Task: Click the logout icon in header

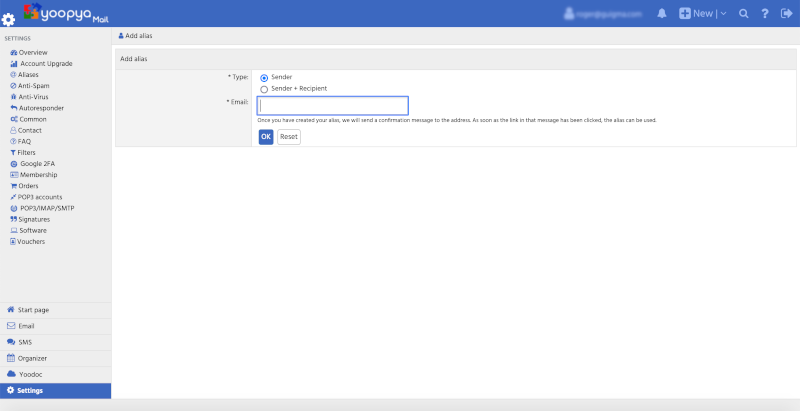Action: coord(786,14)
